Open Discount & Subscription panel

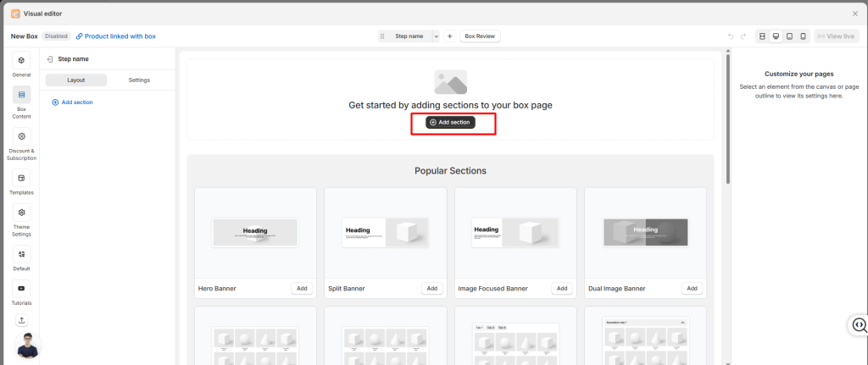coord(21,136)
